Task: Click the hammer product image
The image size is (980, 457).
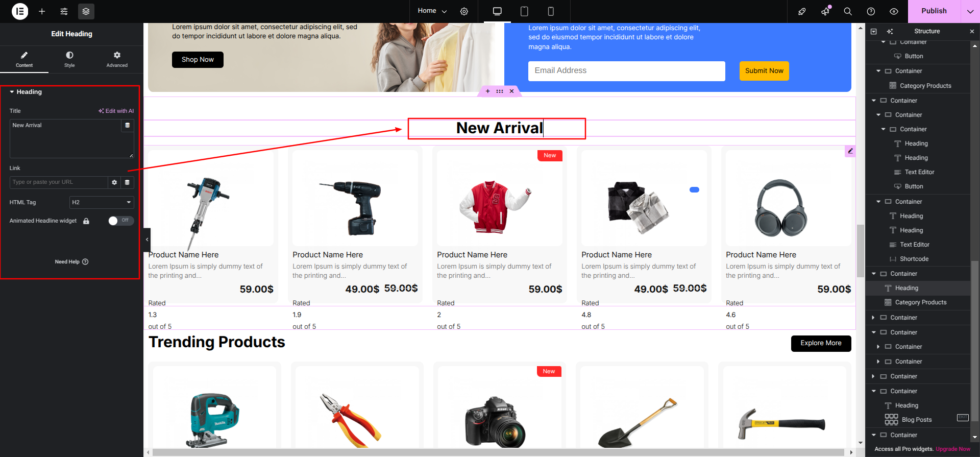Action: [781, 423]
